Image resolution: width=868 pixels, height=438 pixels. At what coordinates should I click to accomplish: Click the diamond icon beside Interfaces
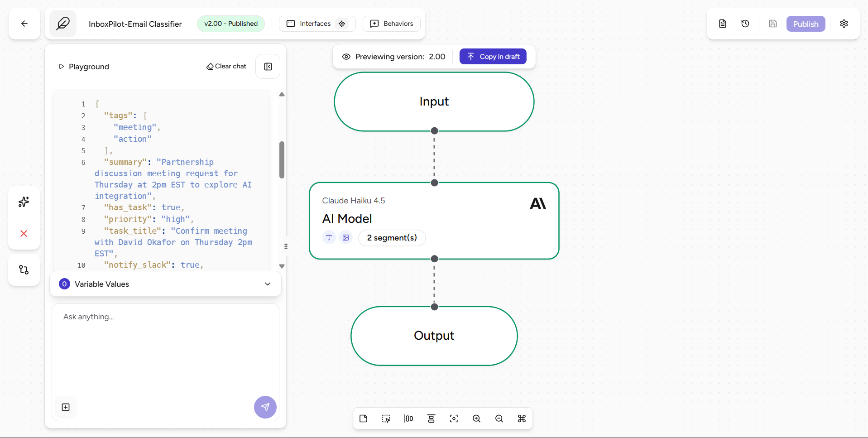(342, 24)
